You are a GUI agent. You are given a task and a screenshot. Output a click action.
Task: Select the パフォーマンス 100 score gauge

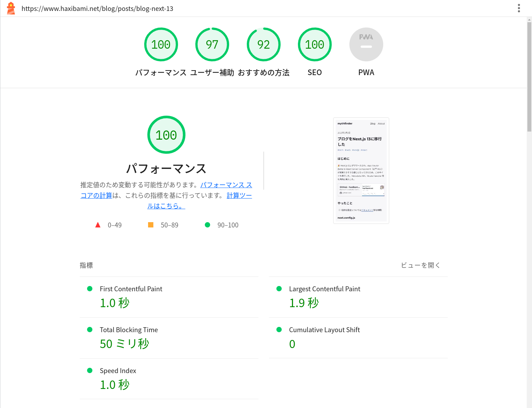click(x=161, y=44)
